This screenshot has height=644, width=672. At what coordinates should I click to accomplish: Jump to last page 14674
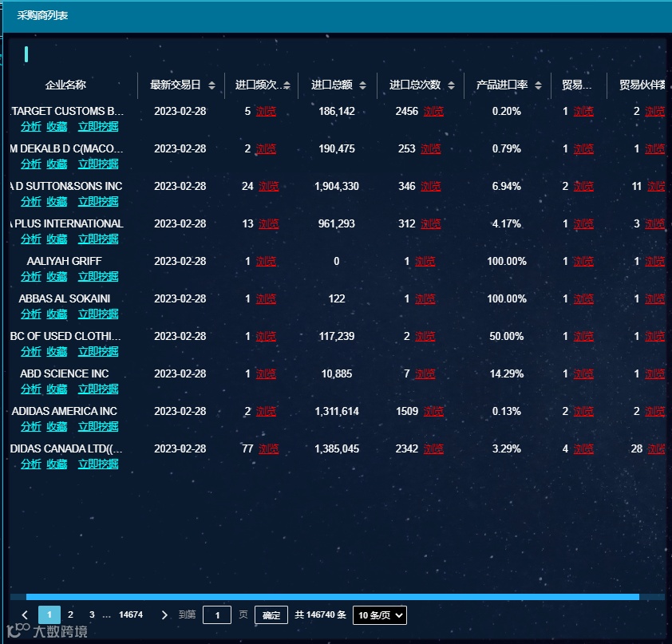[x=131, y=614]
